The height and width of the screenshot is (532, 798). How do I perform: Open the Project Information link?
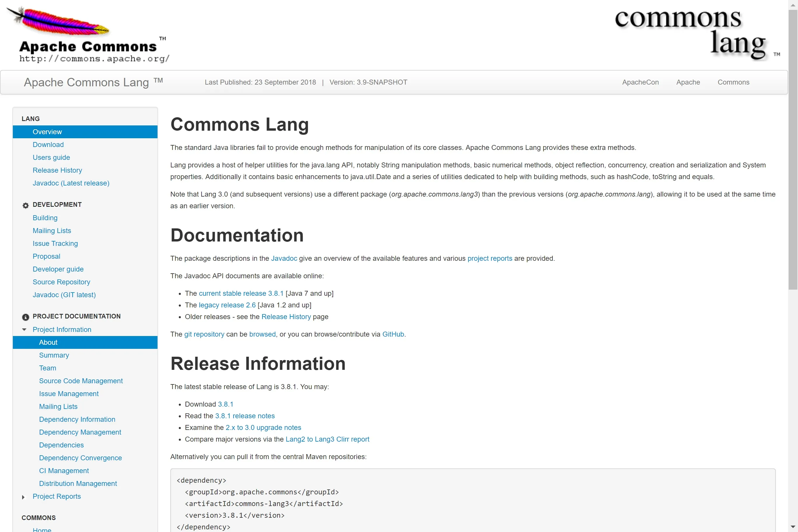click(62, 330)
